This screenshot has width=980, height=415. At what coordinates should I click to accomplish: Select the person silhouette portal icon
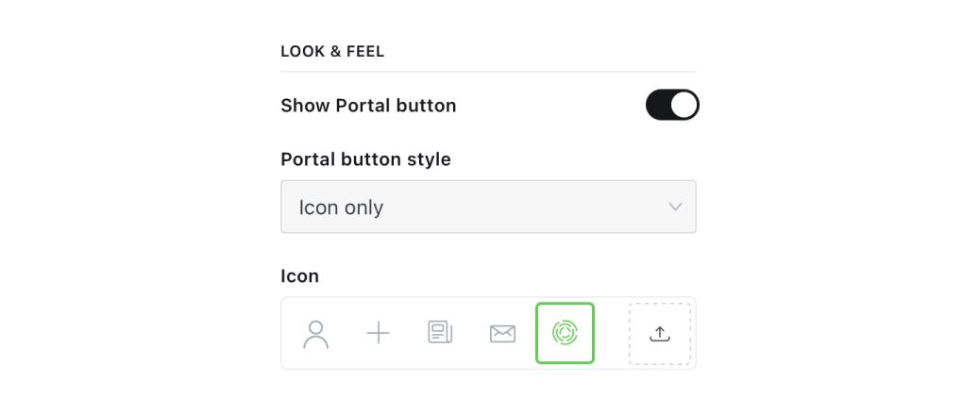[315, 334]
